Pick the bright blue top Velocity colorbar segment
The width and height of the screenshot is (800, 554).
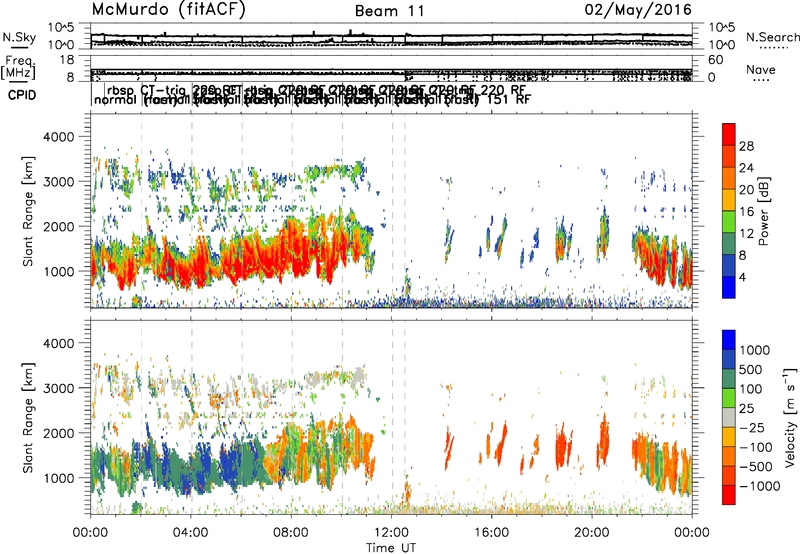(729, 340)
